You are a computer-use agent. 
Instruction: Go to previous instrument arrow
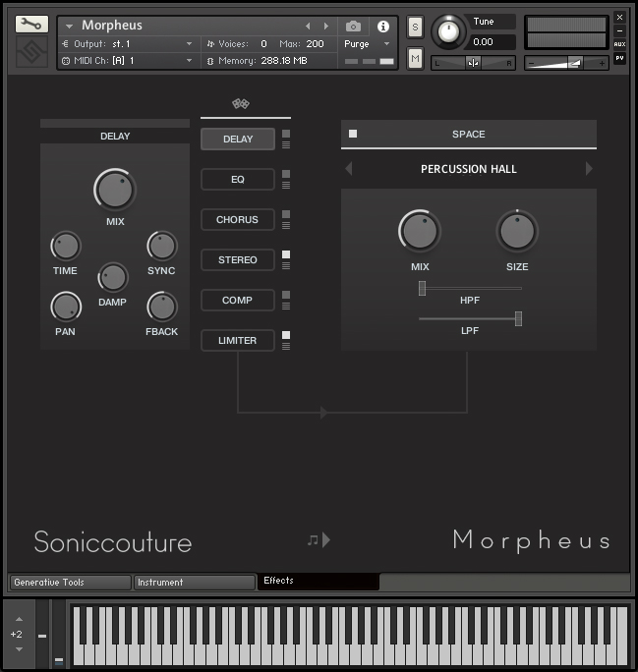pyautogui.click(x=308, y=27)
